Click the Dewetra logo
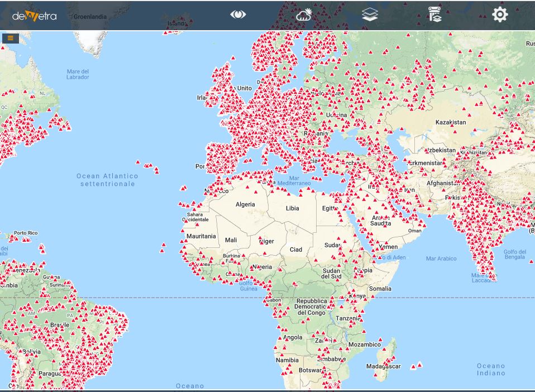Screen dimensions: 535x392 (x=34, y=16)
